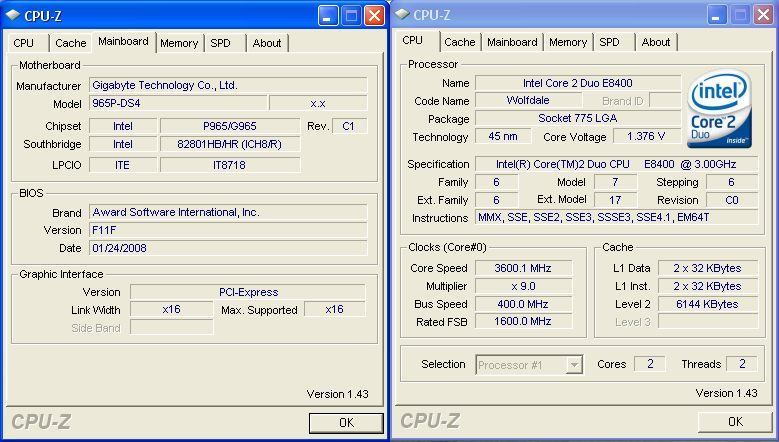Click the Threads count field
Screen dimensions: 779x442
point(742,364)
